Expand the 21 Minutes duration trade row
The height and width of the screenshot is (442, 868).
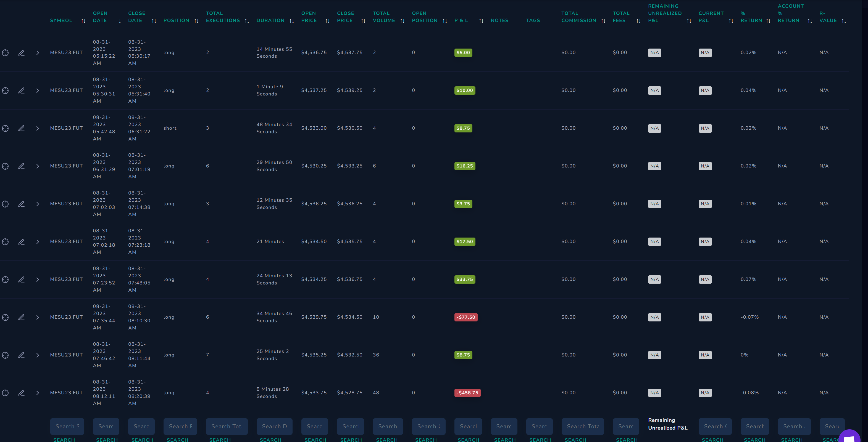pos(37,242)
